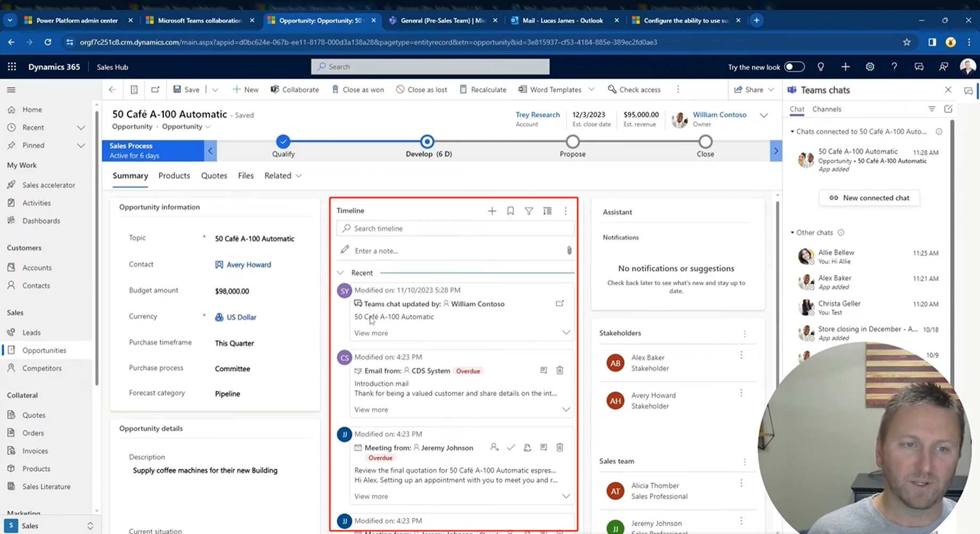
Task: Click the timeline bookmark icon
Action: pyautogui.click(x=511, y=211)
